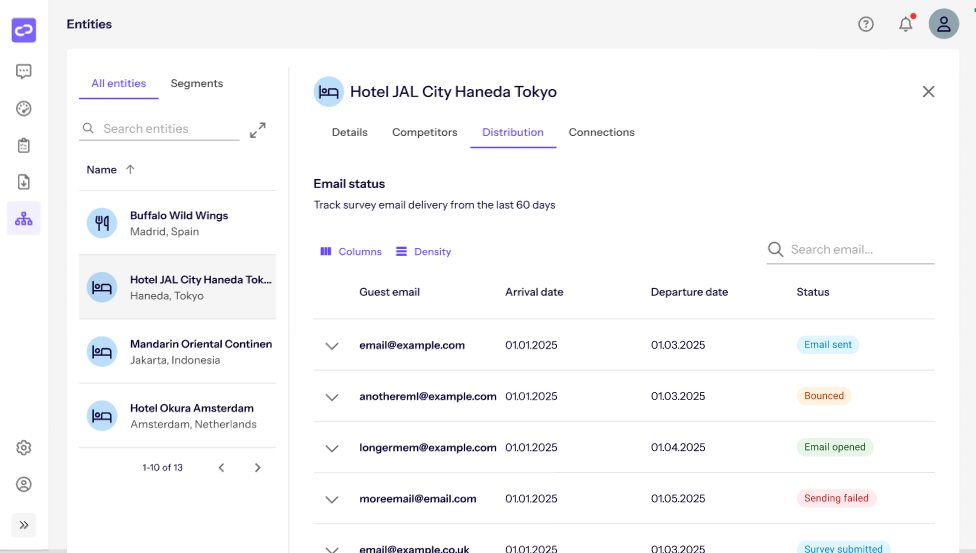
Task: Click Buffalo Wild Wings restaurant icon
Action: 101,223
